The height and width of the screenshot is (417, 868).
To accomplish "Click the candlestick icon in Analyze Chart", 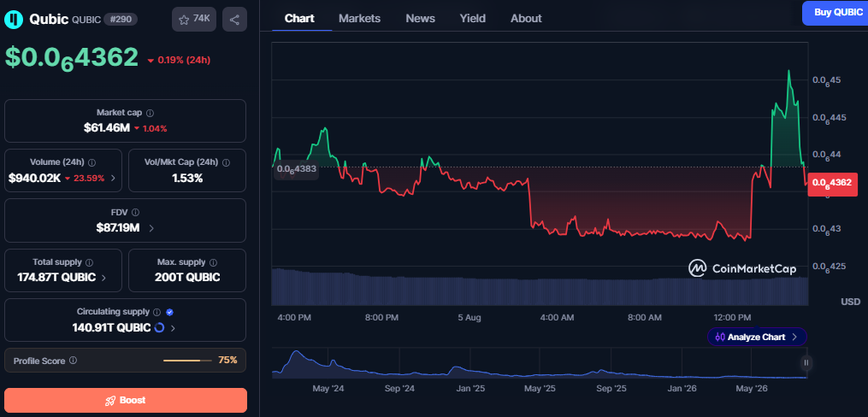I will [x=720, y=337].
